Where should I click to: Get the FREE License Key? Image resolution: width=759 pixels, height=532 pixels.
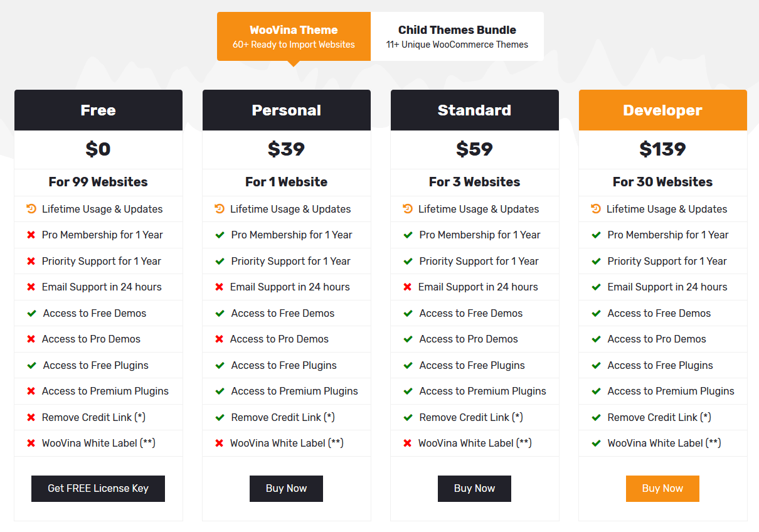(98, 489)
